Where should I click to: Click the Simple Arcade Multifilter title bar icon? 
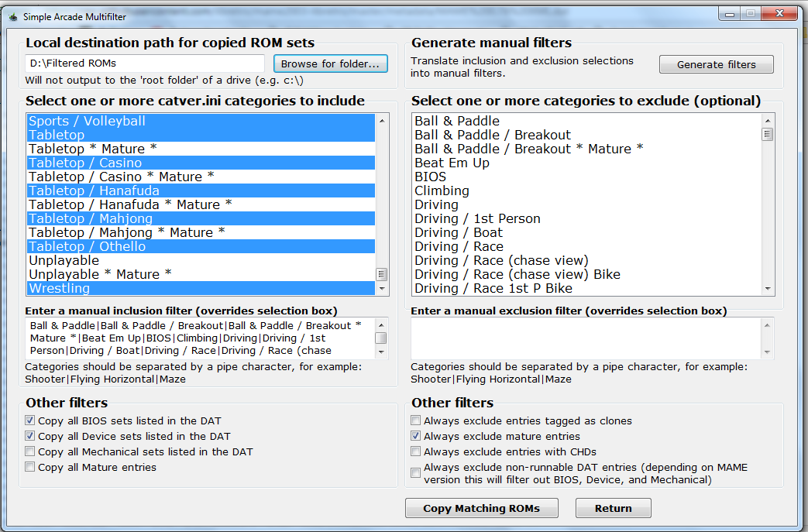click(x=13, y=16)
